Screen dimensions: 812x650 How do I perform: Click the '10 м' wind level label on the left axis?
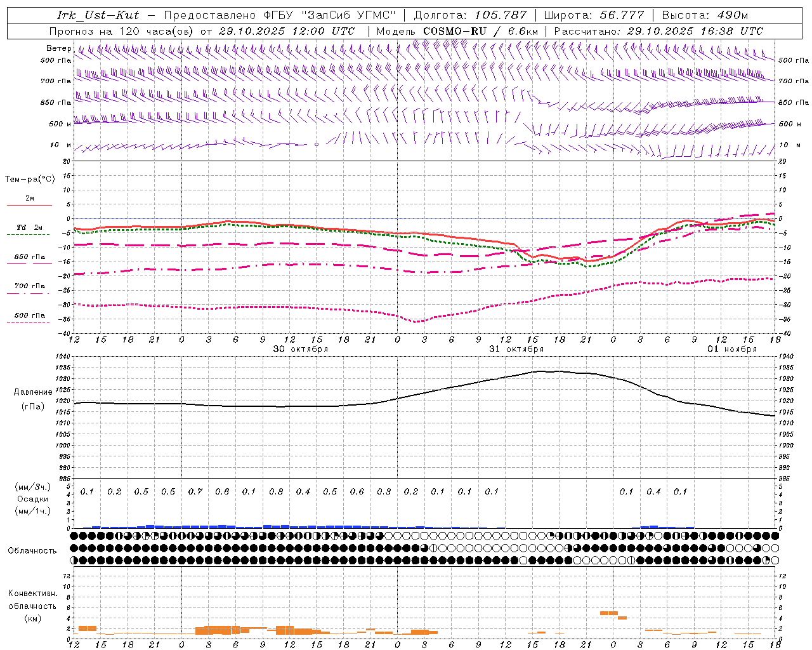pos(61,145)
